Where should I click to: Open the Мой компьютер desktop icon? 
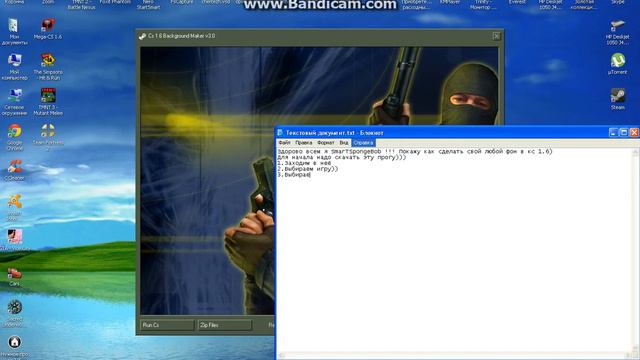pyautogui.click(x=14, y=67)
